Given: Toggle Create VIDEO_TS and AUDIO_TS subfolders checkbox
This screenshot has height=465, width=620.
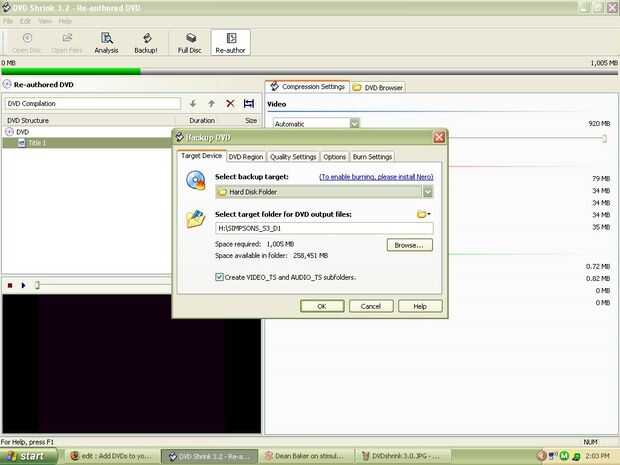Looking at the screenshot, I should tap(219, 277).
